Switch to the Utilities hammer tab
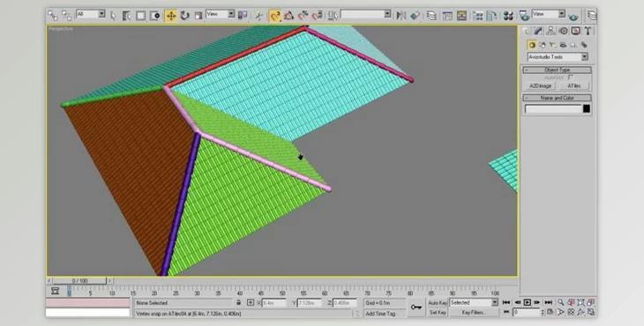The image size is (644, 326). coord(588,31)
